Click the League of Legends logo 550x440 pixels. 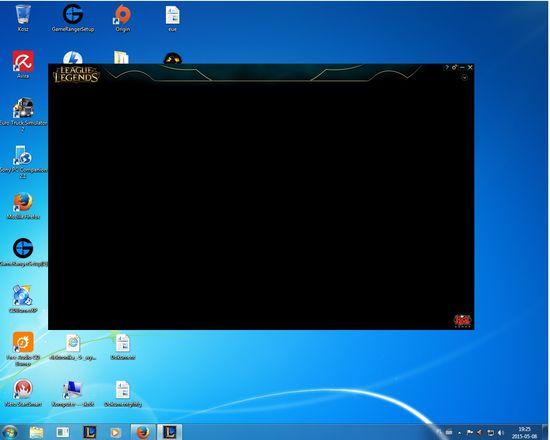pyautogui.click(x=76, y=74)
